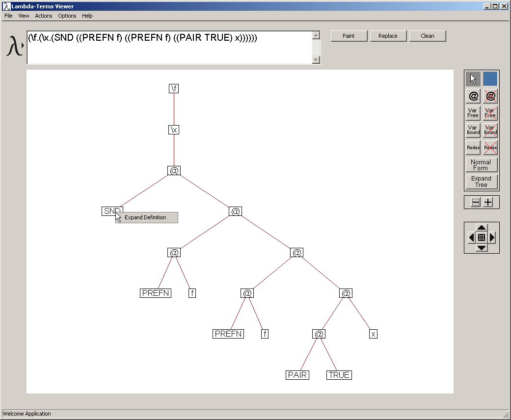Click the crossed-out Redex button
511x420 pixels.
(x=490, y=147)
